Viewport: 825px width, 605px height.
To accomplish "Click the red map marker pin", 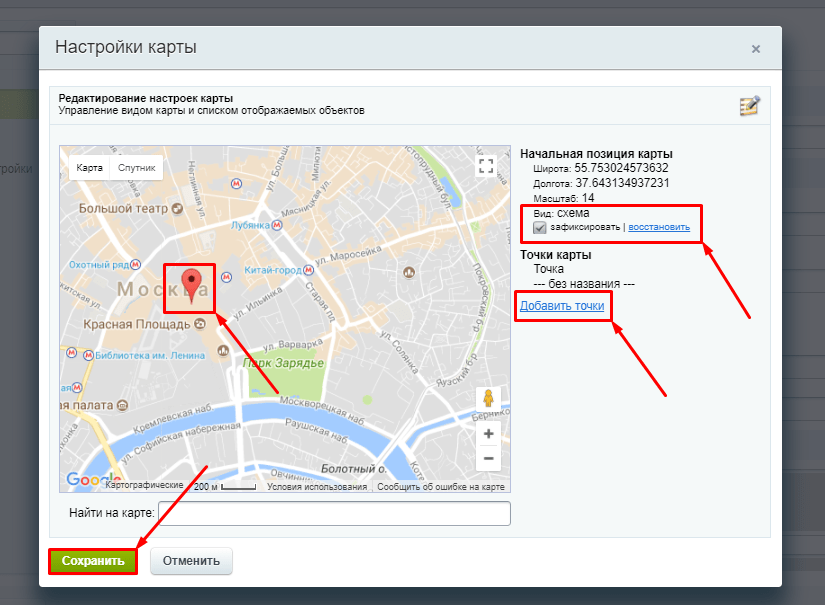I will (x=190, y=284).
